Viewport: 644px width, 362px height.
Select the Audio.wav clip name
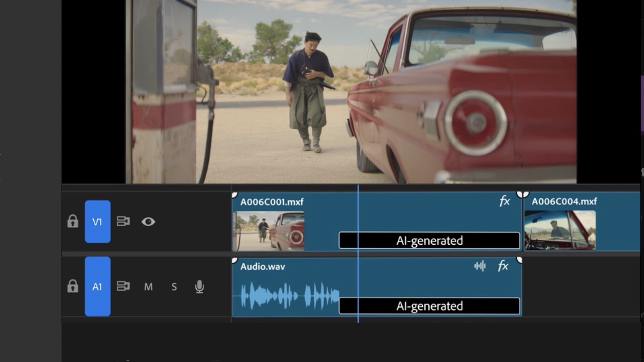263,266
